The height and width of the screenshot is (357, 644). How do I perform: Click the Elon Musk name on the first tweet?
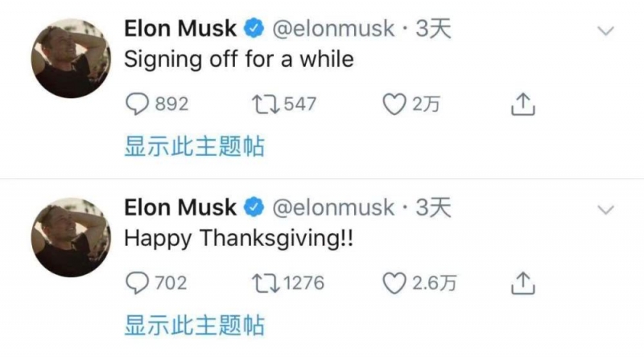(x=180, y=29)
